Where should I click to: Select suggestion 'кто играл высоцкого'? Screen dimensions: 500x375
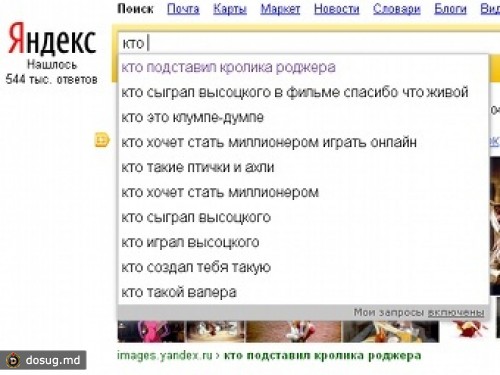pyautogui.click(x=303, y=242)
